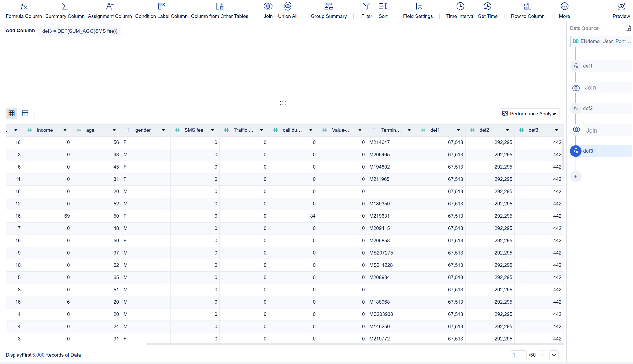633x364 pixels.
Task: Open Field Settings
Action: point(417,10)
